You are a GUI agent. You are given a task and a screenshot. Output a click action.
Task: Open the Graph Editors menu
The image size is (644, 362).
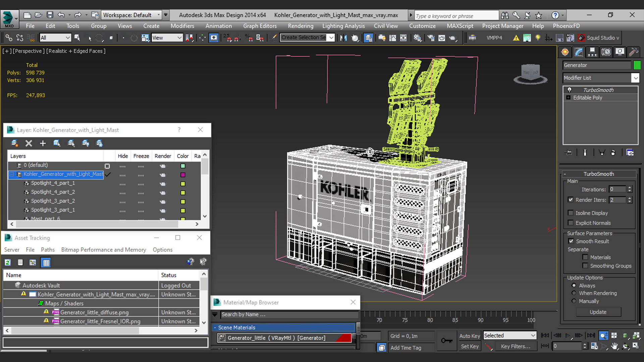[260, 26]
